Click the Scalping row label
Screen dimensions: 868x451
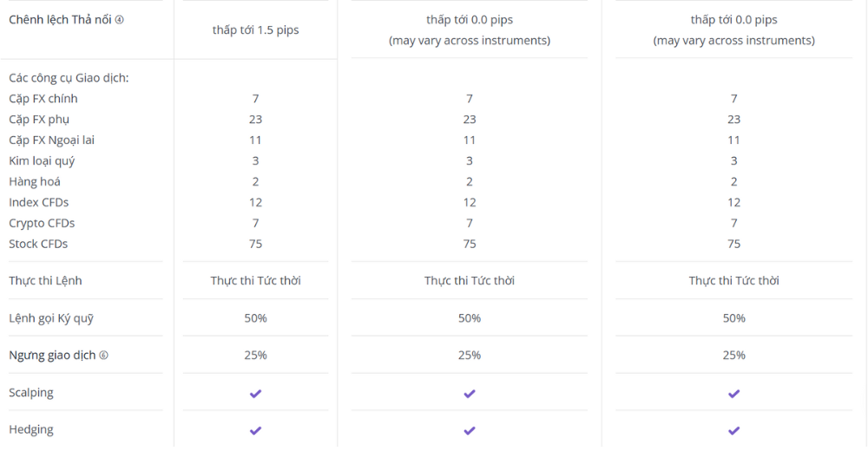coord(31,393)
